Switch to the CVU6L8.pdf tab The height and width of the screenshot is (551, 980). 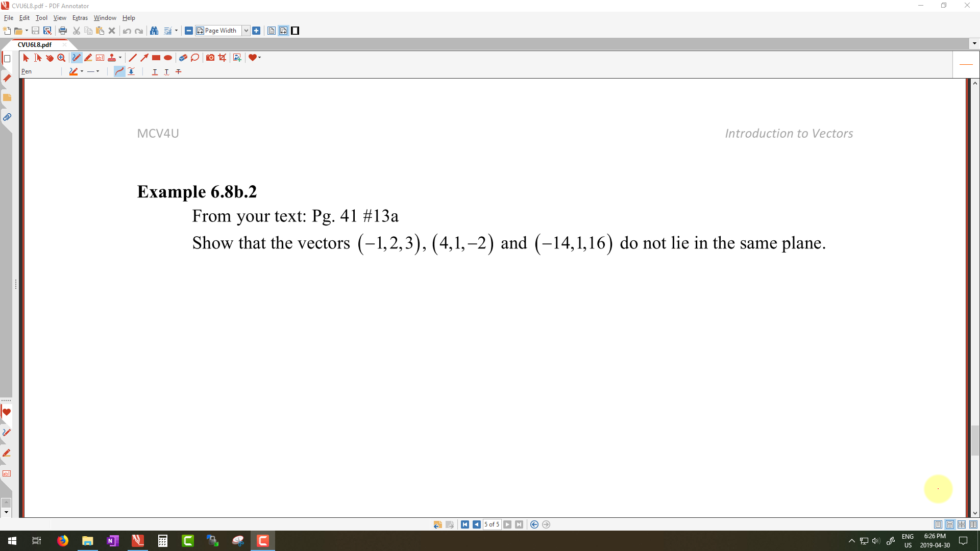(x=35, y=44)
